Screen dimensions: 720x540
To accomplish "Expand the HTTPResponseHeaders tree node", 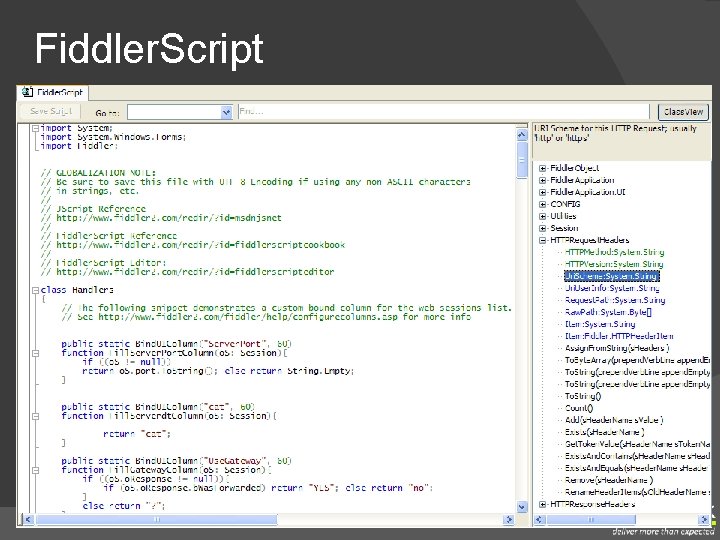I will [542, 505].
